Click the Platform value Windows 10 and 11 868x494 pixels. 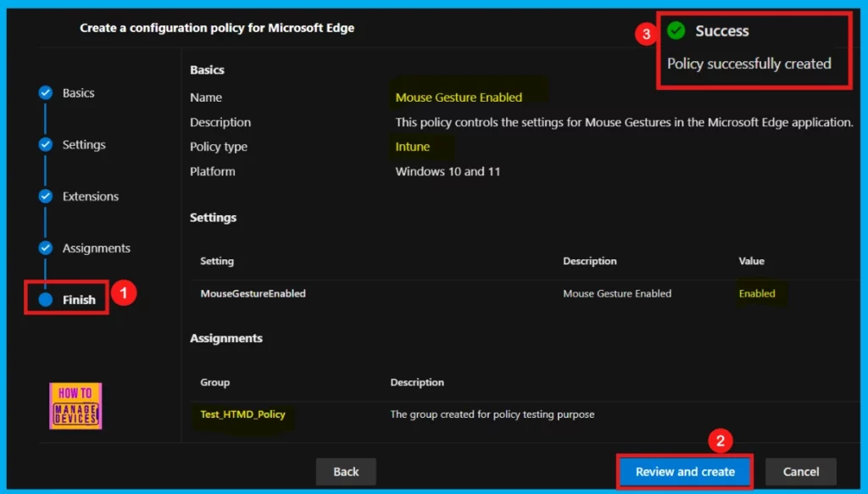click(448, 171)
